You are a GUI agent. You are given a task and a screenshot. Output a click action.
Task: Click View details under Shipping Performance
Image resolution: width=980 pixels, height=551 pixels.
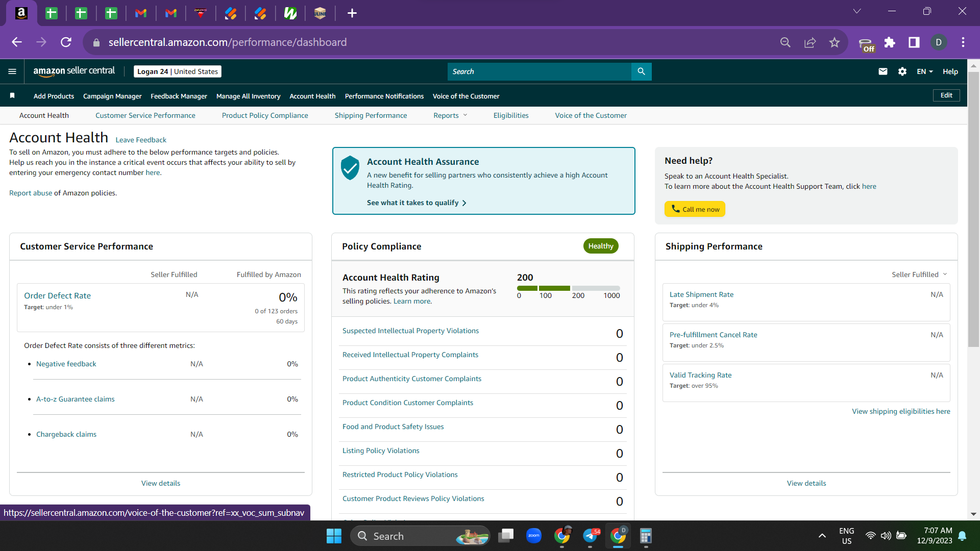[x=806, y=483]
